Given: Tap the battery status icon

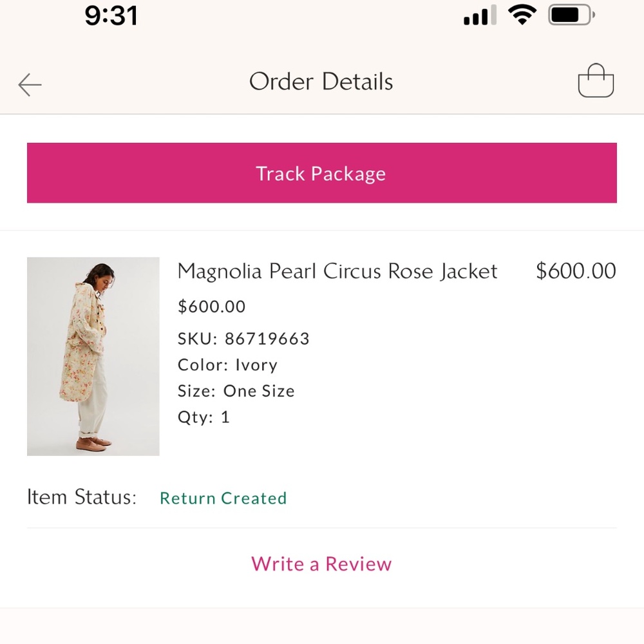Looking at the screenshot, I should [571, 15].
